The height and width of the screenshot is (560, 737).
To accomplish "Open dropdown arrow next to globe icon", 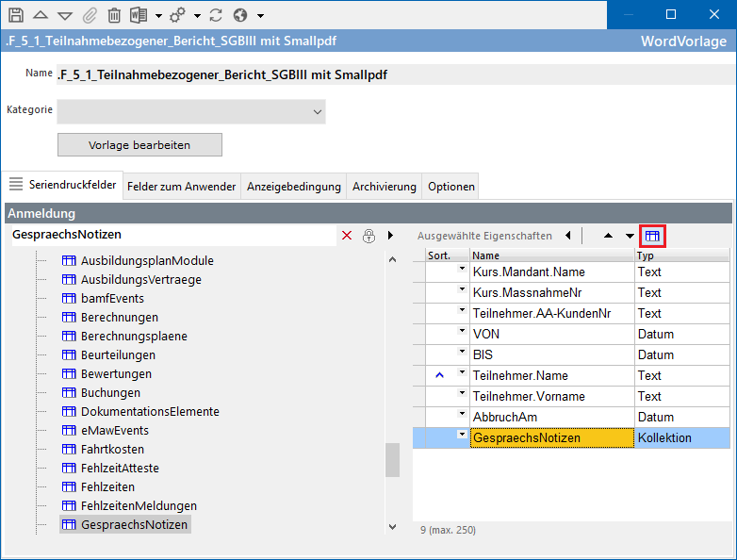I will tap(260, 16).
